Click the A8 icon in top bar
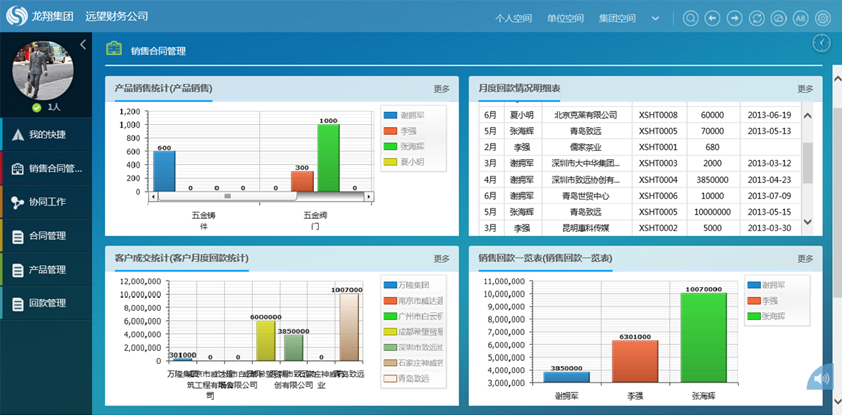This screenshot has height=415, width=842. pos(801,18)
